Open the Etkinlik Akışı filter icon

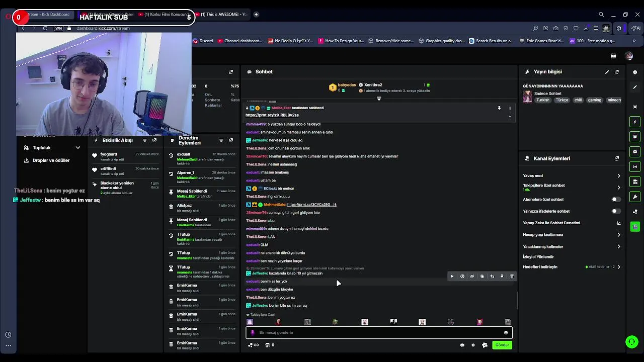(x=145, y=140)
